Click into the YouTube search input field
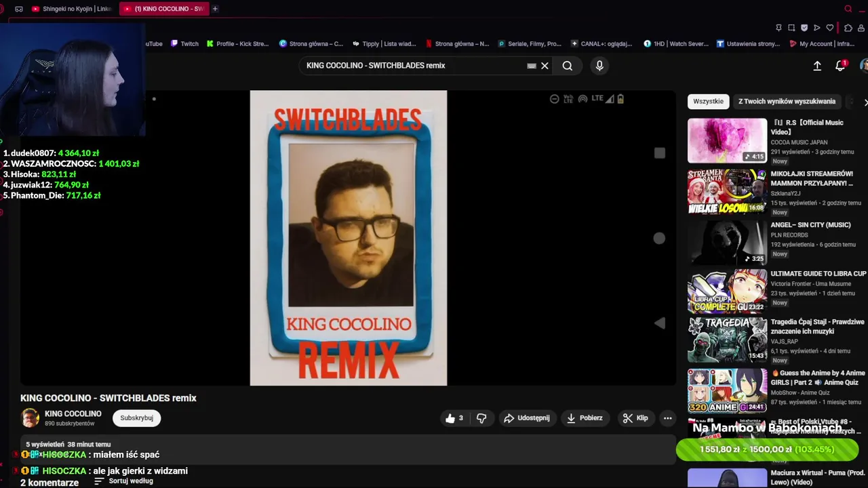 414,66
